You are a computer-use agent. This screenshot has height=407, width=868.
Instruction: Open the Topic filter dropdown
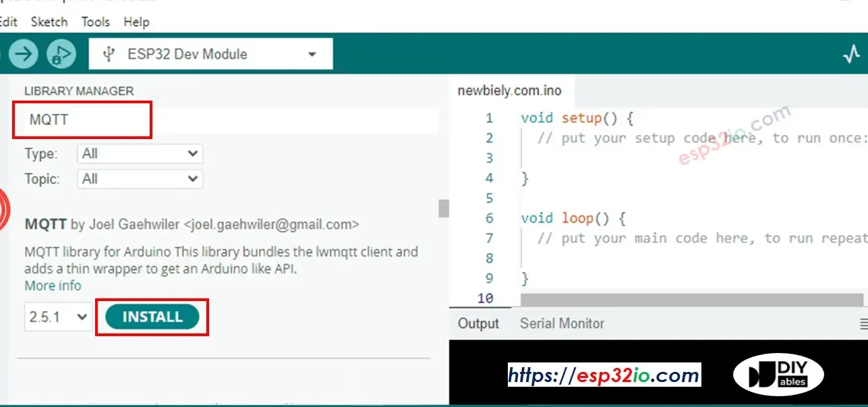click(x=140, y=179)
